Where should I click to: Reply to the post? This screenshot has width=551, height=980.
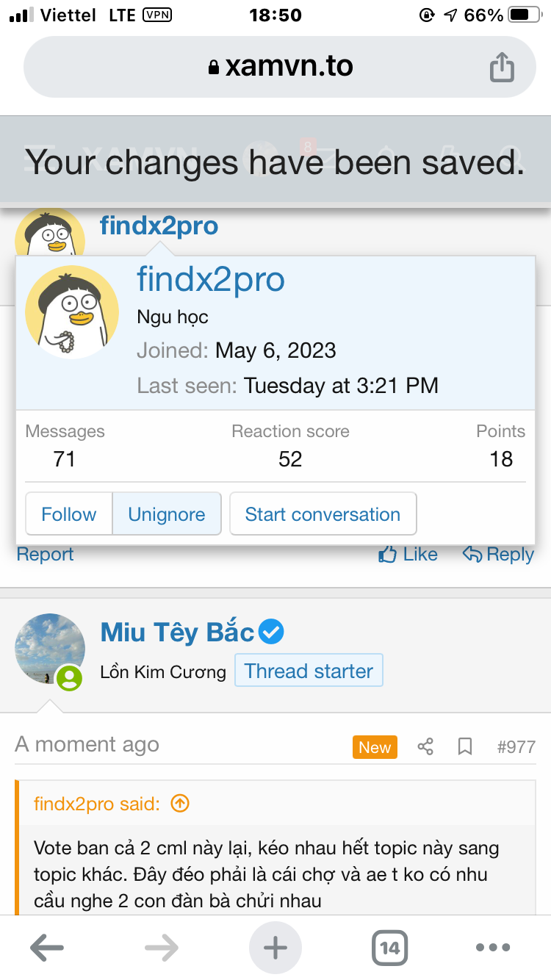498,555
